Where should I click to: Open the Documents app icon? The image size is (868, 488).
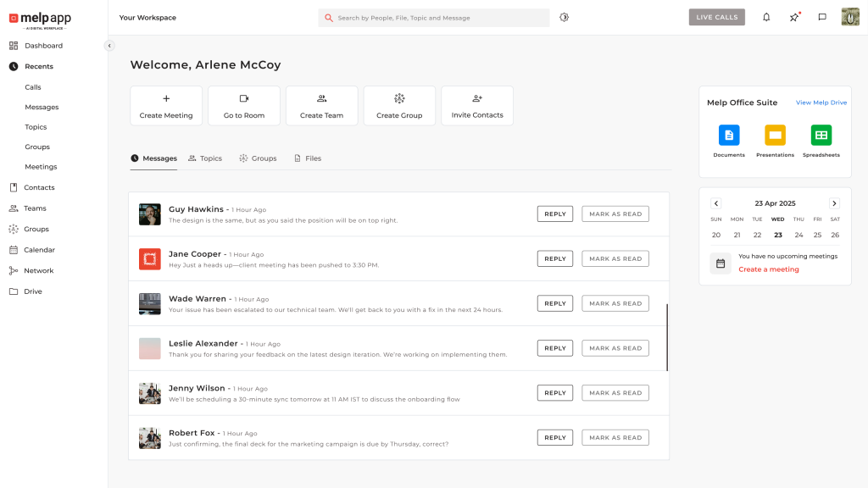[729, 136]
